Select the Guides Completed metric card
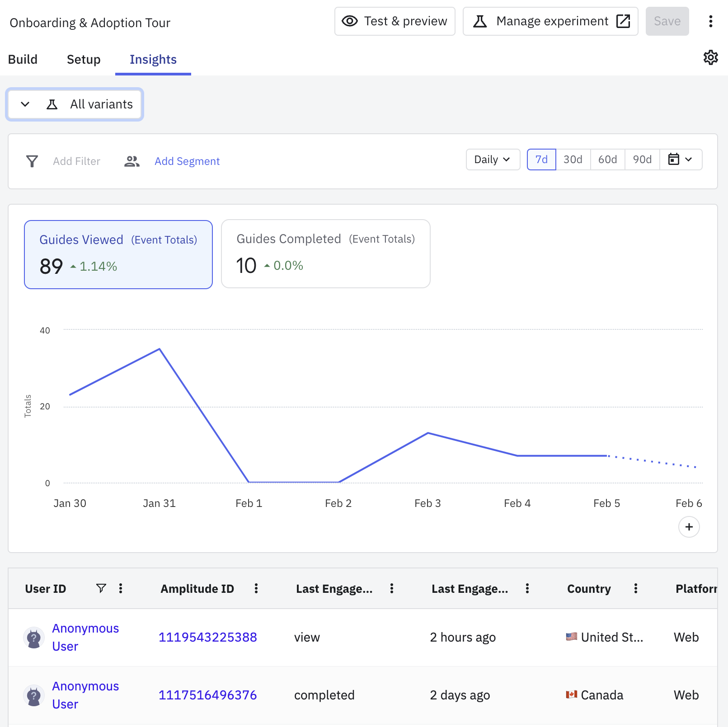 (325, 253)
